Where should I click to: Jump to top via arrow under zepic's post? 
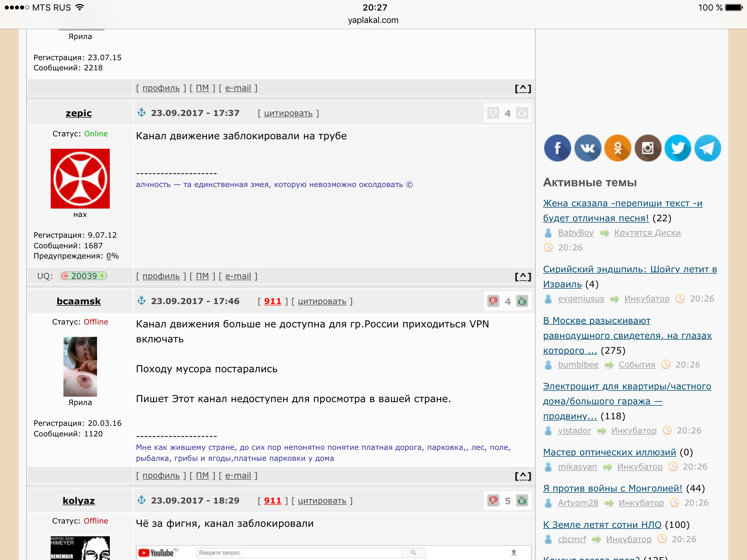pyautogui.click(x=523, y=277)
